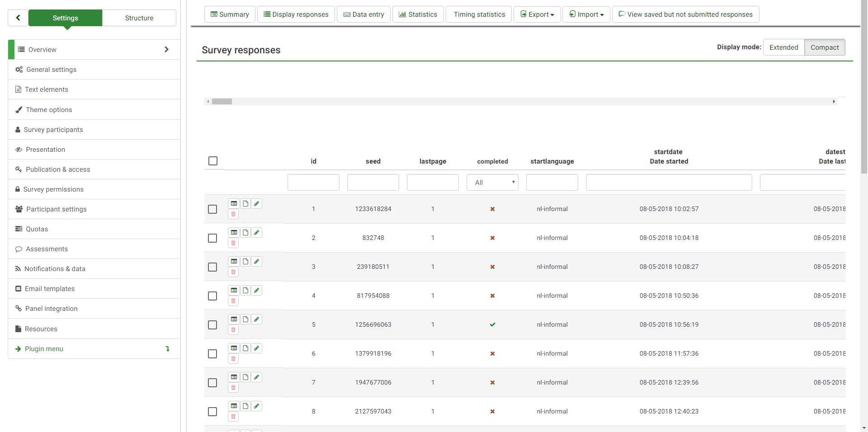This screenshot has height=432, width=868.
Task: Check the select-all checkbox in table header
Action: (x=213, y=161)
